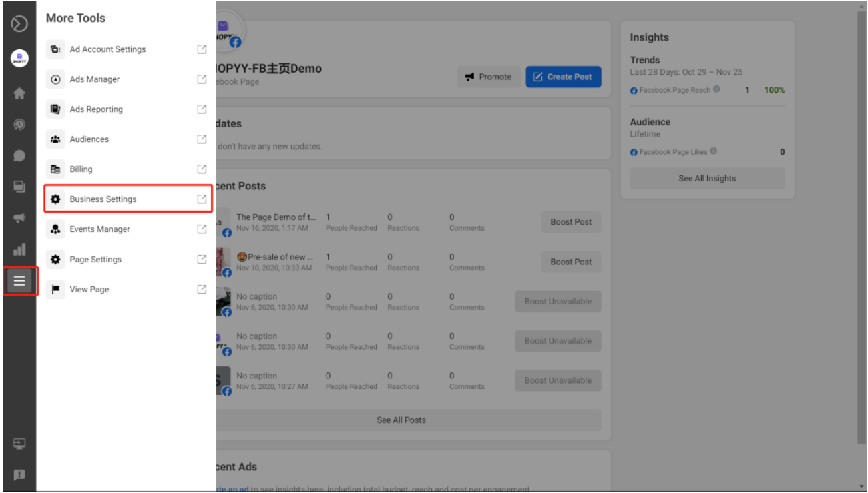868x493 pixels.
Task: Click the Create Post button
Action: pos(564,77)
